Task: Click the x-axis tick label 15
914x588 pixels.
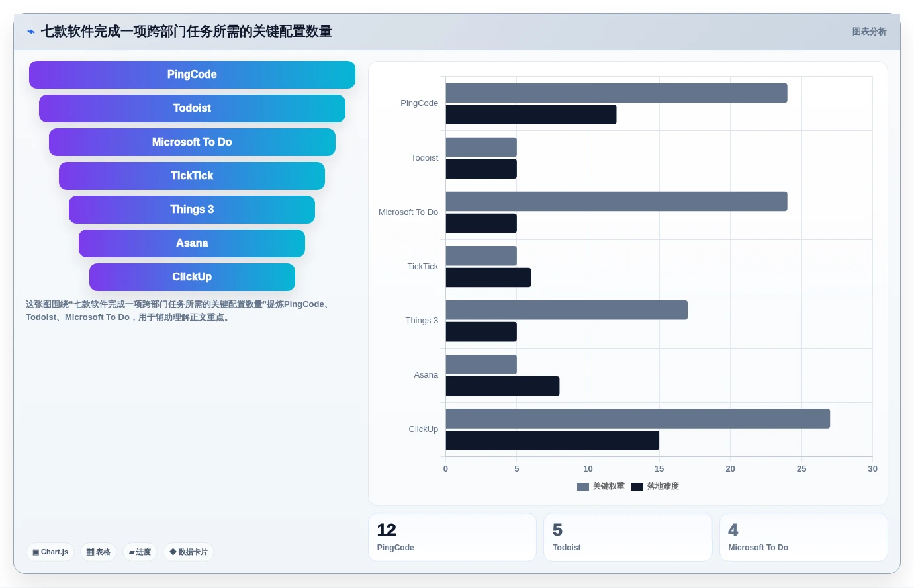Action: click(x=659, y=469)
